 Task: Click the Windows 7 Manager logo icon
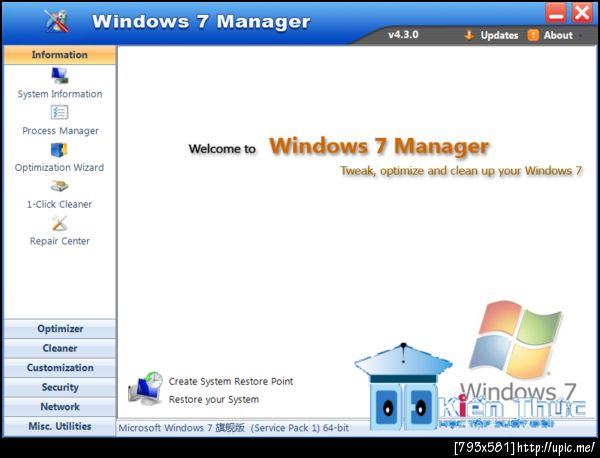(x=56, y=21)
